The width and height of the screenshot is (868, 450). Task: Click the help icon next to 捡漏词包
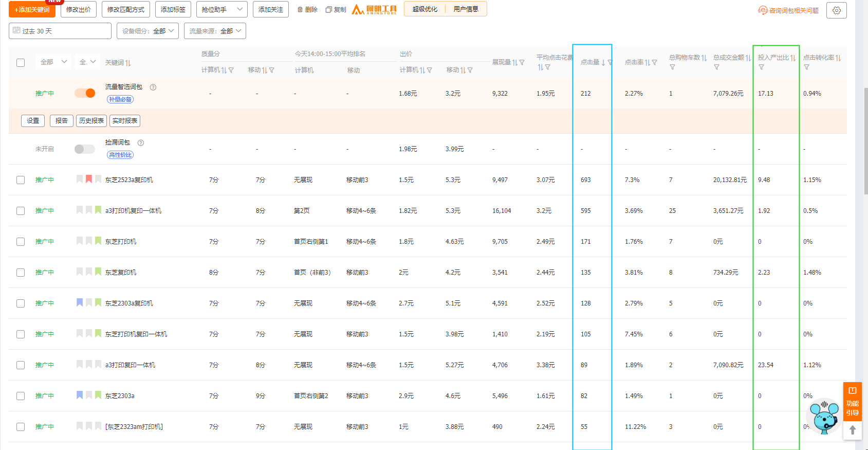141,142
